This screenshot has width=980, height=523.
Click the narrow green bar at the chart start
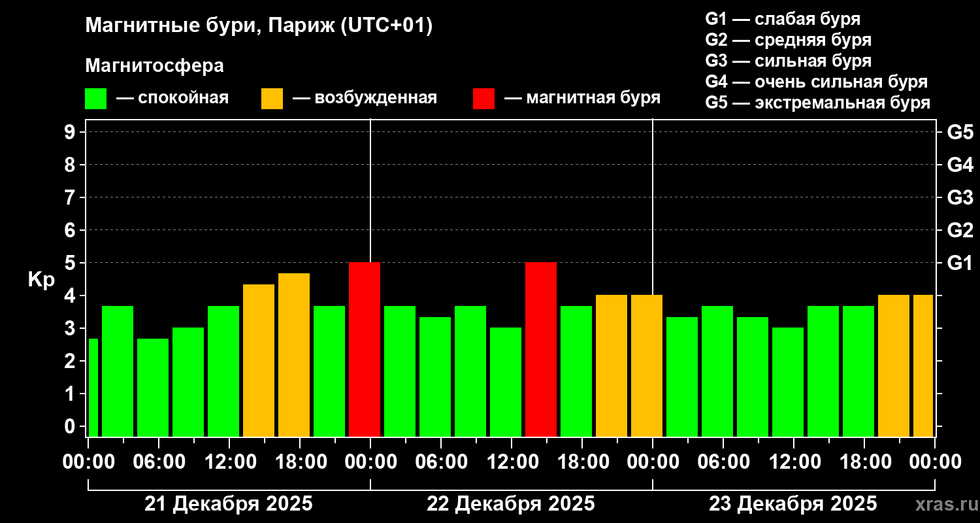tap(93, 388)
